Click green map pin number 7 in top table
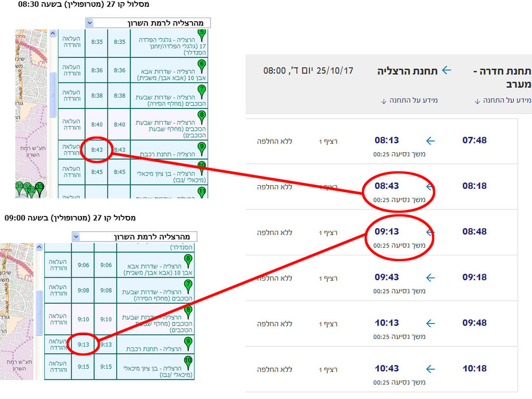 click(x=202, y=92)
